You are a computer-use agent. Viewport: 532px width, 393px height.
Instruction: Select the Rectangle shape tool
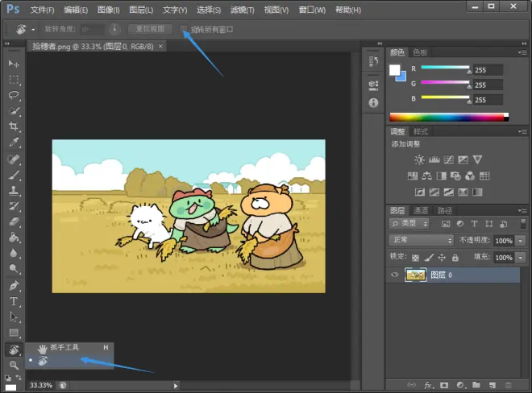(14, 333)
